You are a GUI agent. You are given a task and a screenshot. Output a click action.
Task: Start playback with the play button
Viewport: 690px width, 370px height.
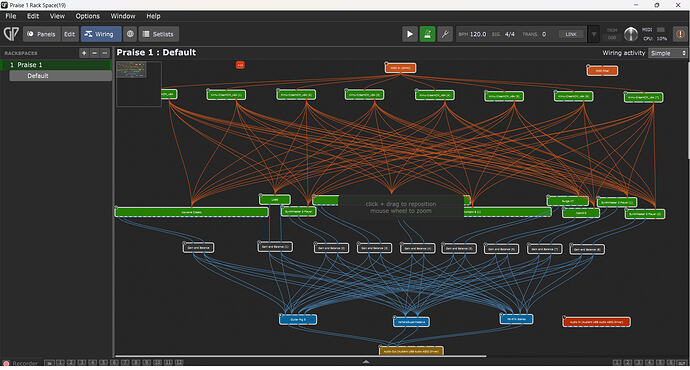tap(410, 34)
